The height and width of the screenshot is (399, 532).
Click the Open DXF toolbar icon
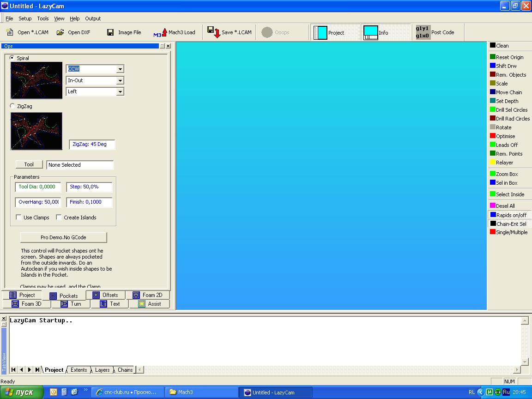[60, 32]
